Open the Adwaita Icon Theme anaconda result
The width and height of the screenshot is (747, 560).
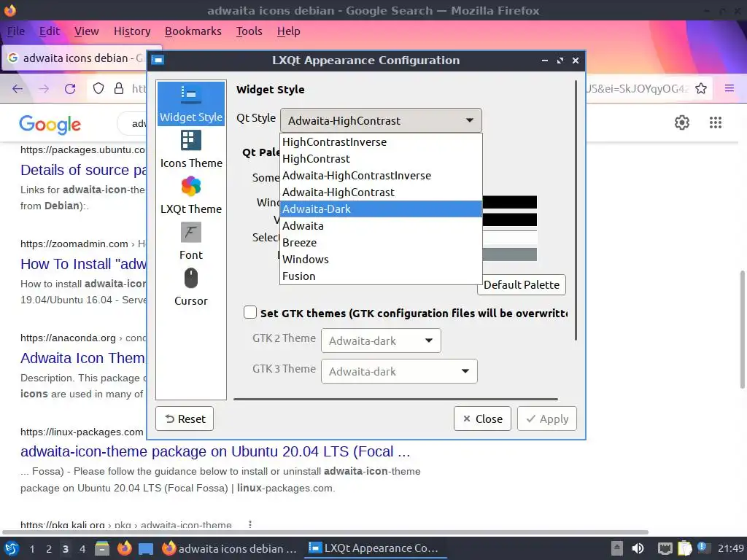(x=83, y=357)
